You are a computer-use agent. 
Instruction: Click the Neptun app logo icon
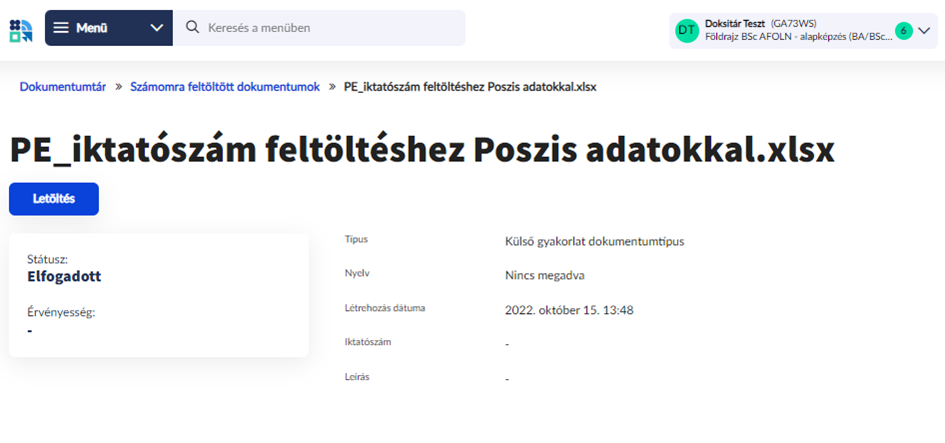click(x=20, y=28)
